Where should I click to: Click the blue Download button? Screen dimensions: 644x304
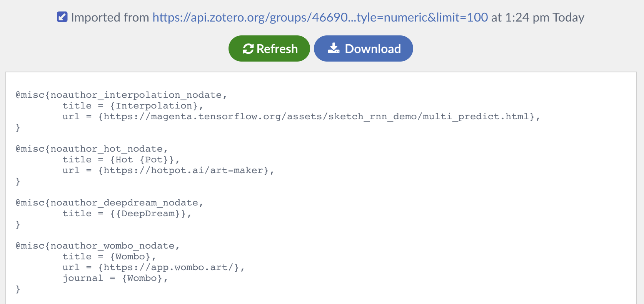click(364, 48)
